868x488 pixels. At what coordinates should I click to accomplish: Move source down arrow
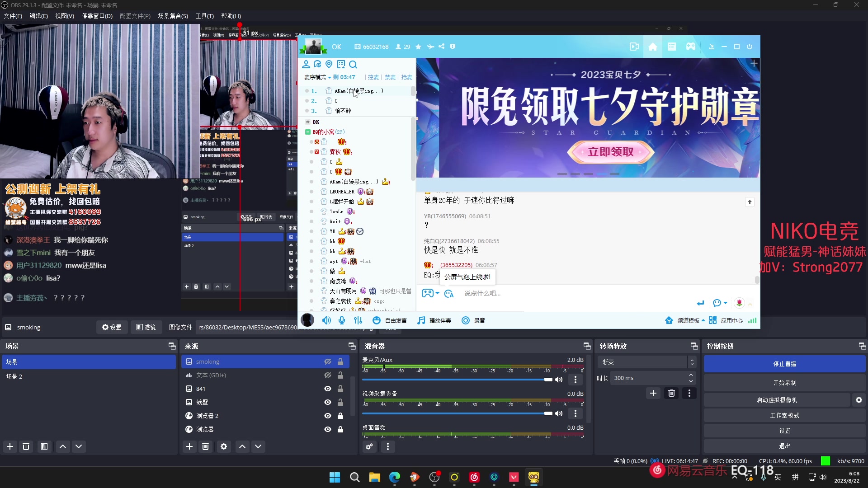pyautogui.click(x=258, y=446)
